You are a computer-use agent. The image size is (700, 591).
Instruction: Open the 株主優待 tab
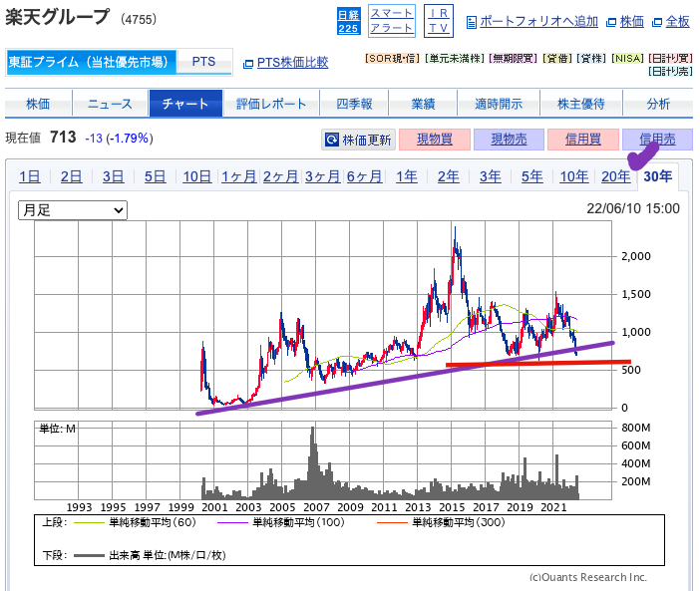point(580,104)
